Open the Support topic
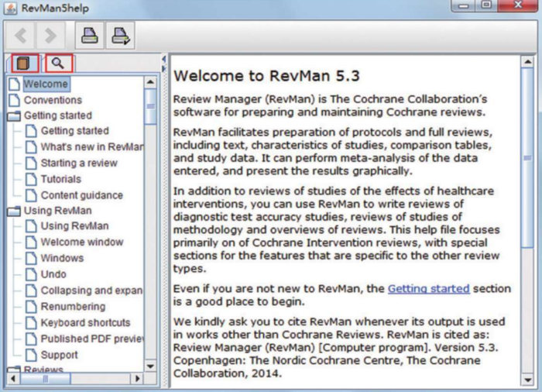 coord(59,355)
